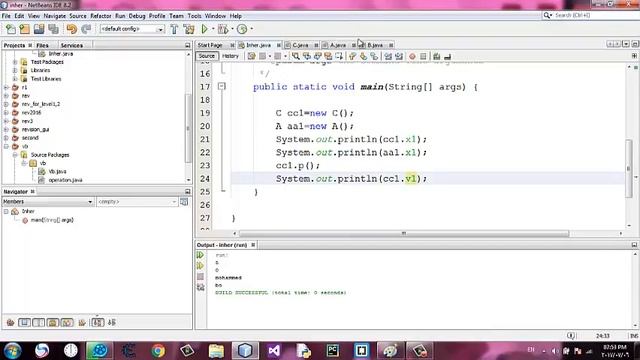Close the Output - Inher (run) tab
Viewport: 640px width, 360px height.
point(253,245)
